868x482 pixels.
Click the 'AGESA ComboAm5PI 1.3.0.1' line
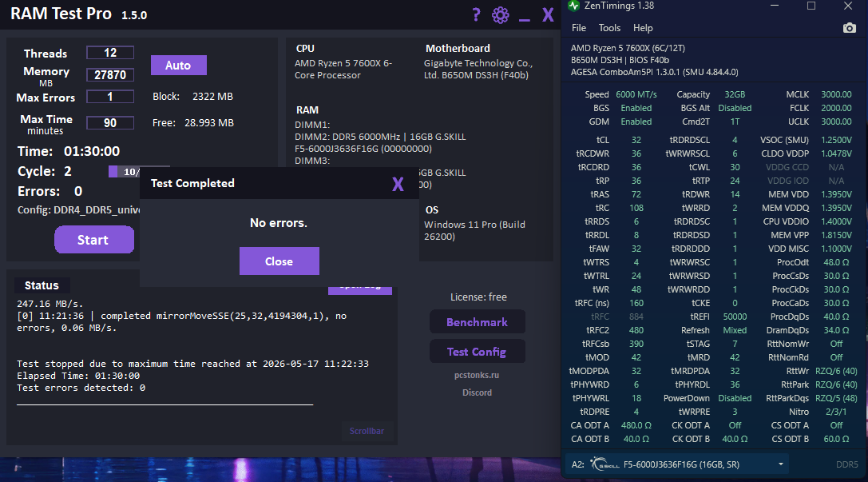[654, 72]
